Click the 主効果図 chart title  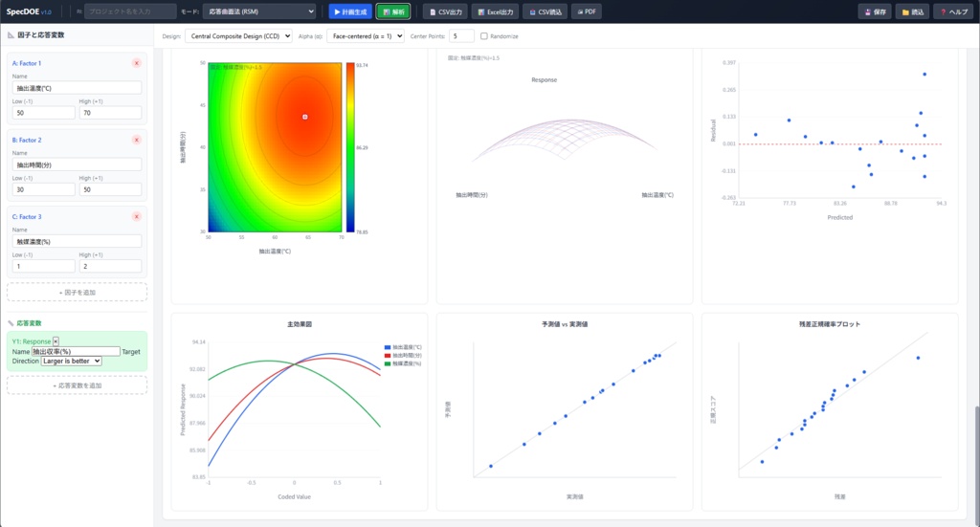[x=300, y=324]
